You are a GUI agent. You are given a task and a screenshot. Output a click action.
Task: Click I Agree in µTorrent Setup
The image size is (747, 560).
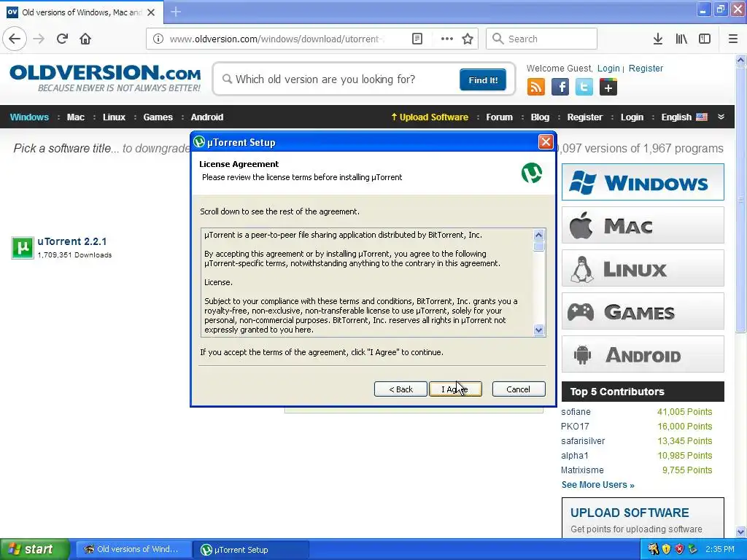pyautogui.click(x=455, y=389)
